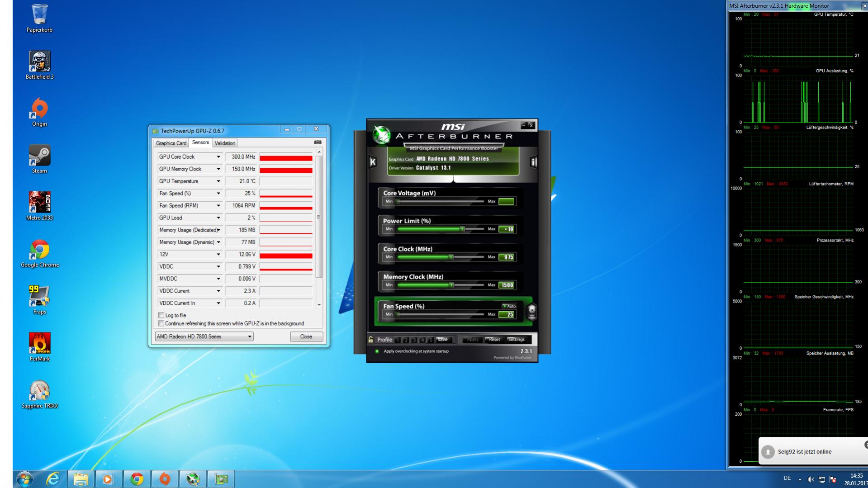Toggle the Auto fan speed button

pos(509,306)
